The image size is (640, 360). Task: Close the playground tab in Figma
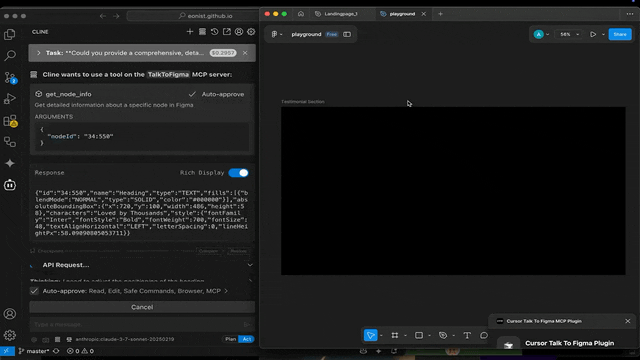(x=424, y=14)
